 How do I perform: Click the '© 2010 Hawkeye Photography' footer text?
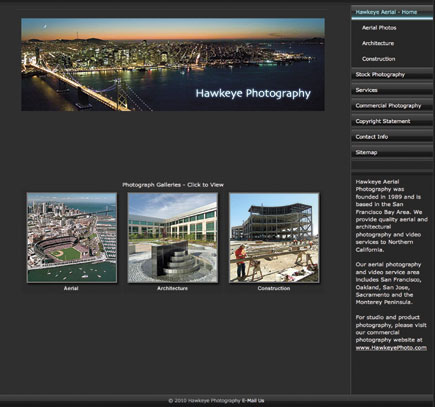click(204, 401)
